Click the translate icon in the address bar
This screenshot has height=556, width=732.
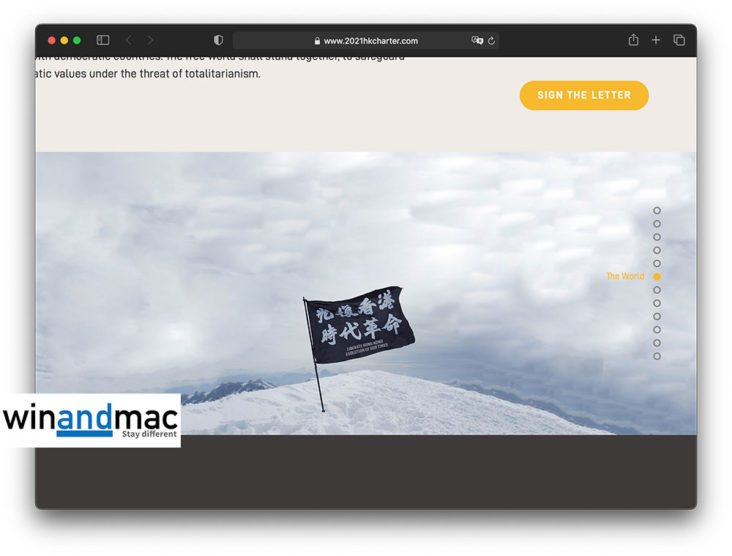(x=477, y=41)
